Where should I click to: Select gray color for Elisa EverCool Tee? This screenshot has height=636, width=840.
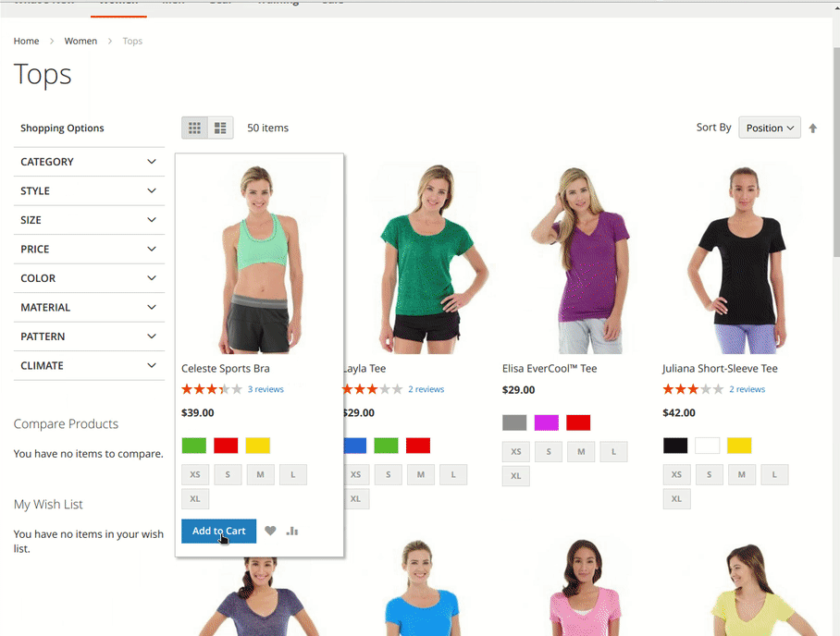click(x=514, y=422)
